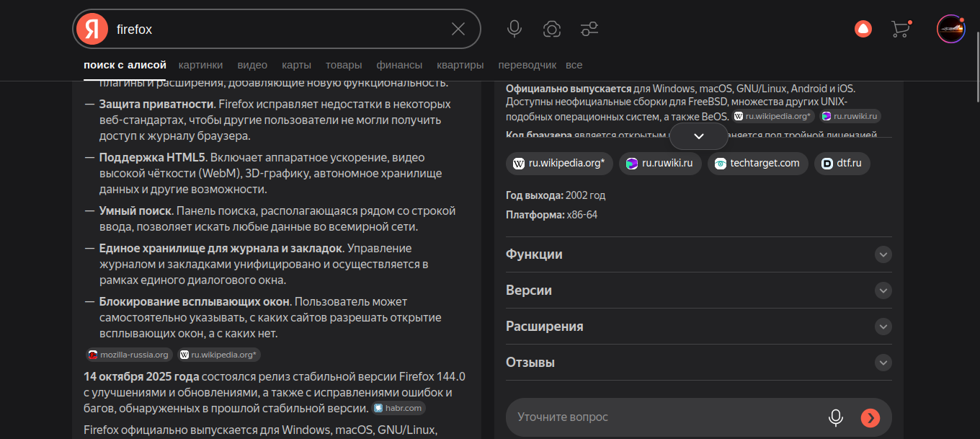The image size is (980, 439).
Task: Click the Yandex logo icon
Action: pos(92,29)
